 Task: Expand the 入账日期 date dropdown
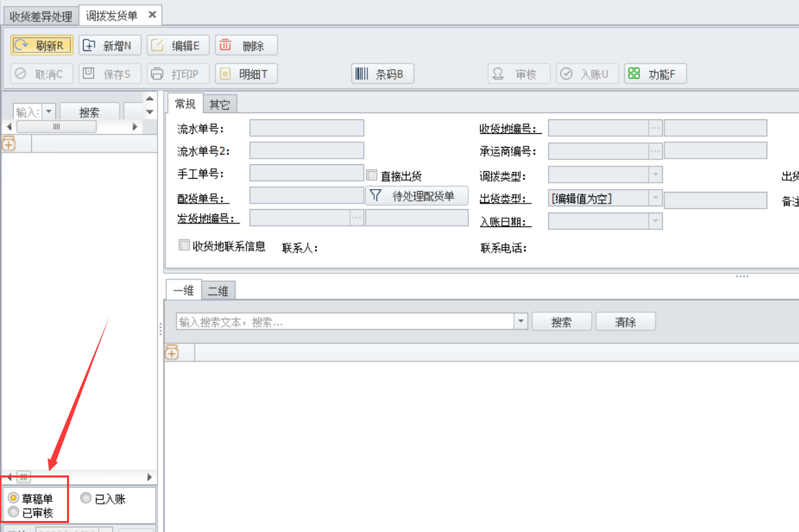tap(655, 221)
